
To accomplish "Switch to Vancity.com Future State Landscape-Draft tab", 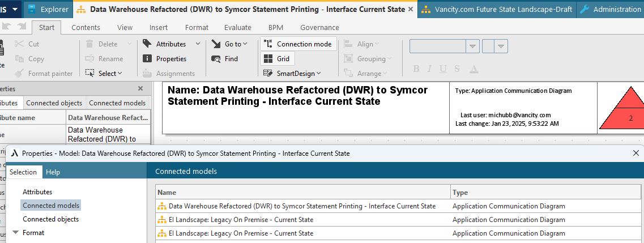I will 497,9.
